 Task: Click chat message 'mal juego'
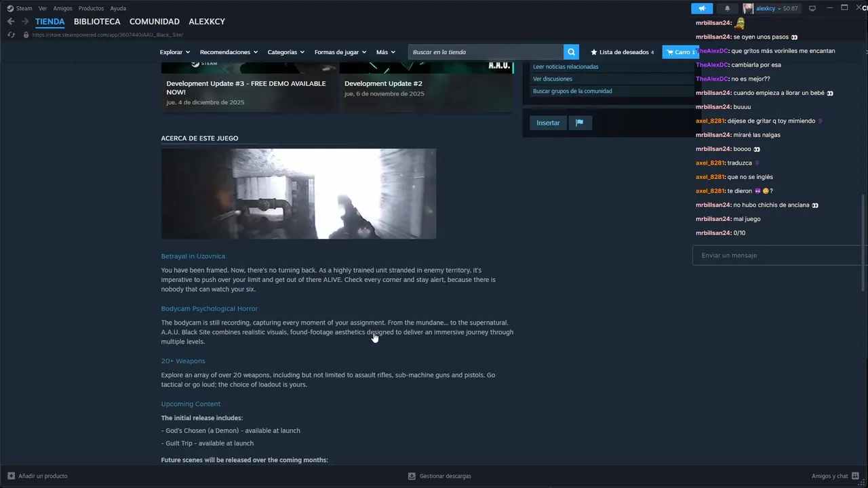click(747, 219)
